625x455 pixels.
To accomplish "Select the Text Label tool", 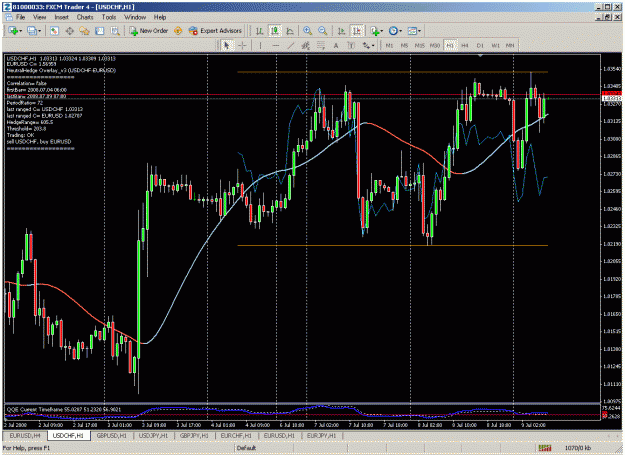I will [x=351, y=45].
